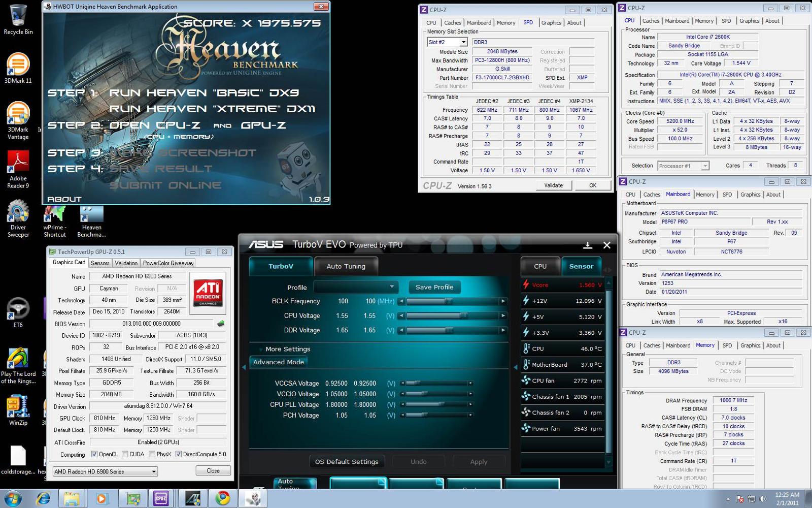The image size is (812, 508).
Task: Click the volume speaker icon in the system tray
Action: [x=762, y=499]
